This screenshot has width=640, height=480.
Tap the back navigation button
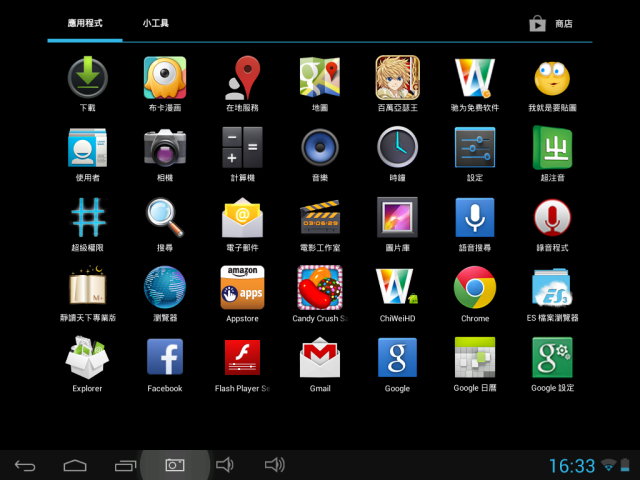pos(25,465)
